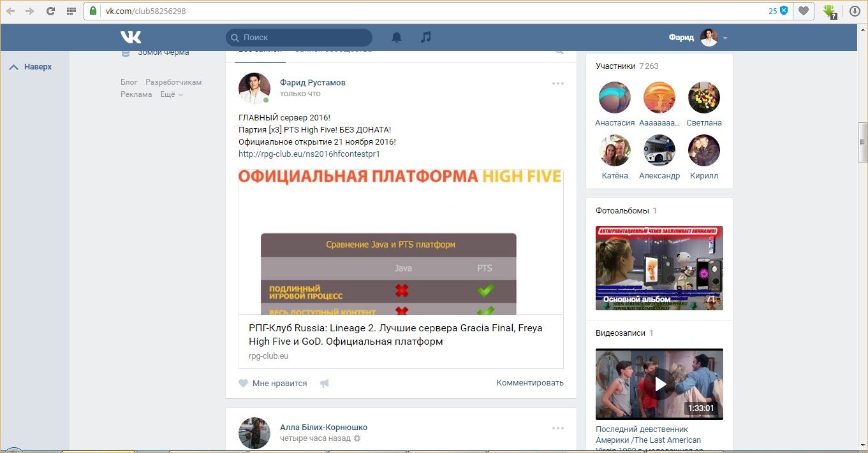Reload the page with the refresh icon
The image size is (868, 453).
[x=50, y=11]
